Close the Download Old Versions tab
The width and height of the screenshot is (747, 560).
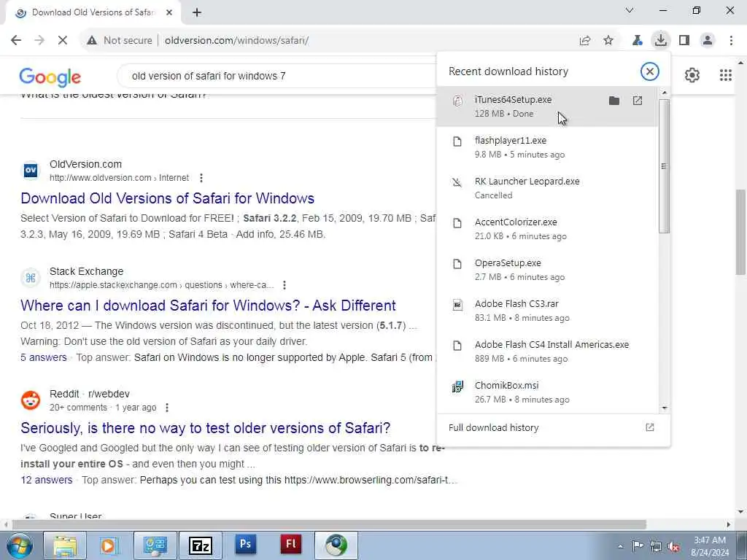point(169,12)
